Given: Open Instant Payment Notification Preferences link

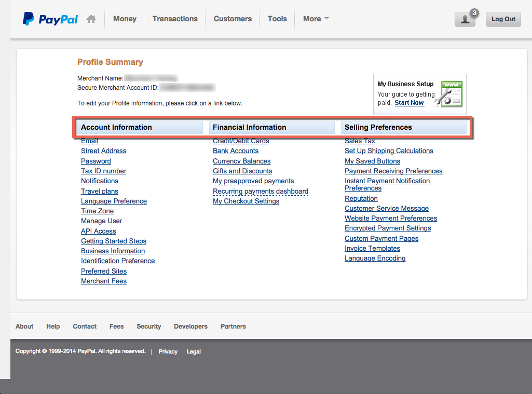Looking at the screenshot, I should pyautogui.click(x=387, y=185).
